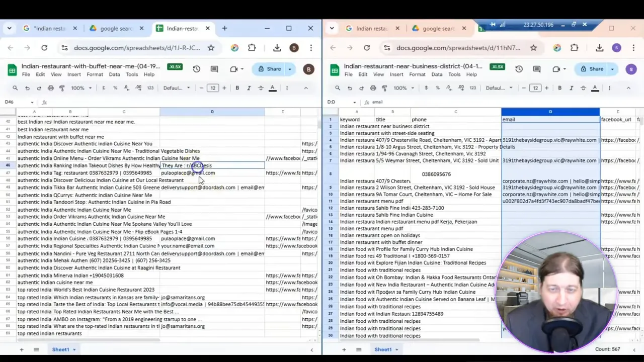Click font size field in left toolbar
This screenshot has width=644, height=362.
213,88
